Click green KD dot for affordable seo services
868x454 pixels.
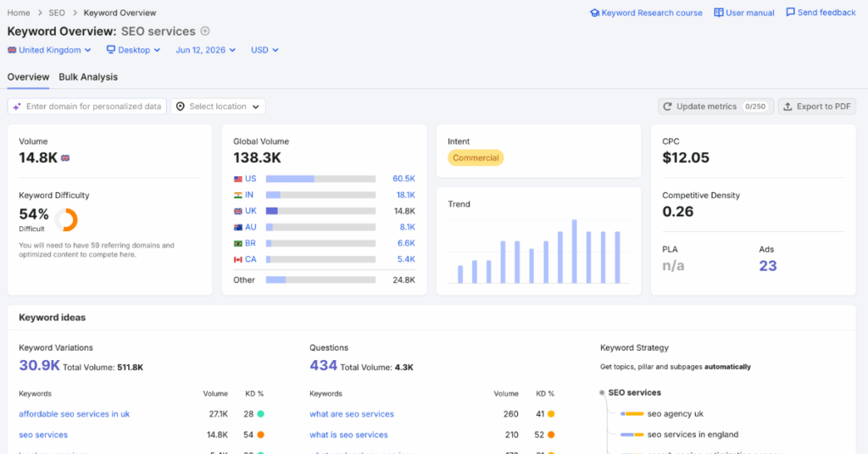[x=260, y=413]
